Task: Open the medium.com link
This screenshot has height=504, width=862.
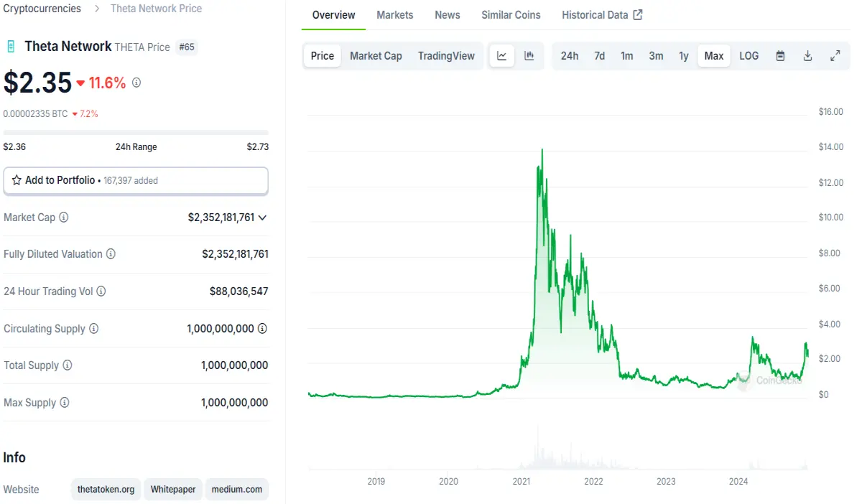Action: click(237, 490)
